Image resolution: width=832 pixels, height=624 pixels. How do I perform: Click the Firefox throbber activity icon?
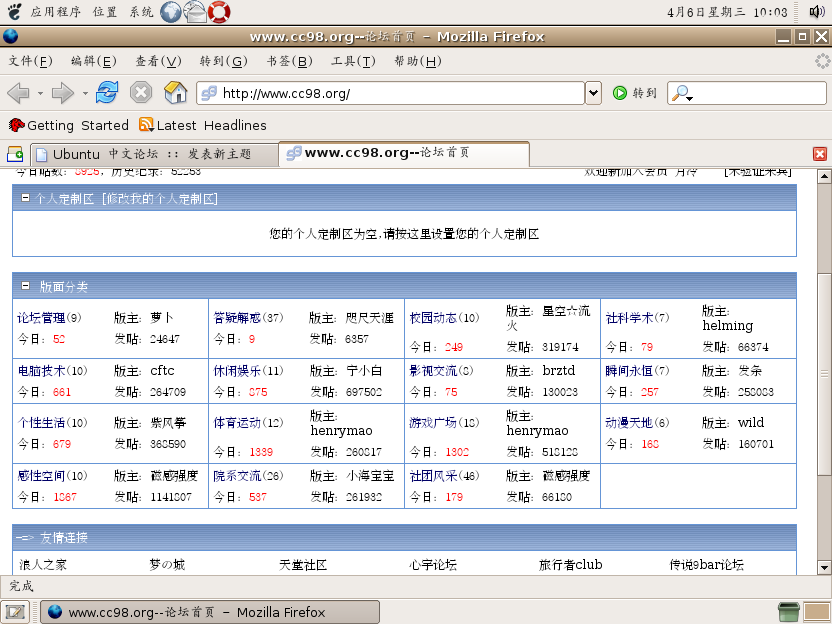coord(822,61)
